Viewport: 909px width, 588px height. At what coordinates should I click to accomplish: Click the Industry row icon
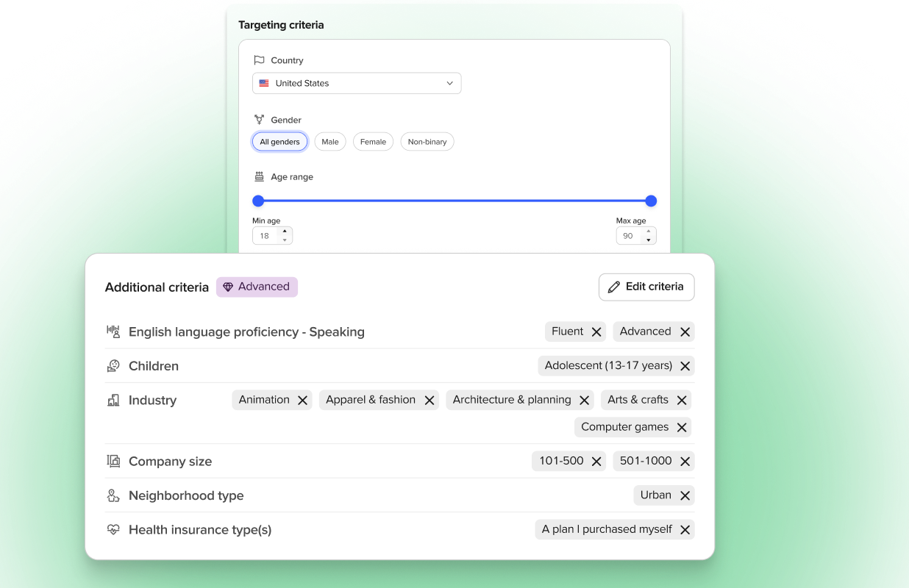click(x=113, y=401)
